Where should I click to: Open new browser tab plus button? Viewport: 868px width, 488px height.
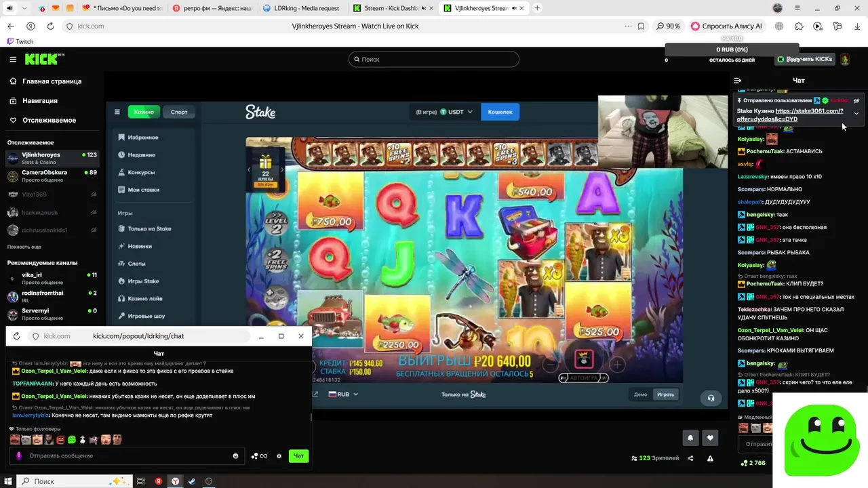click(x=537, y=8)
